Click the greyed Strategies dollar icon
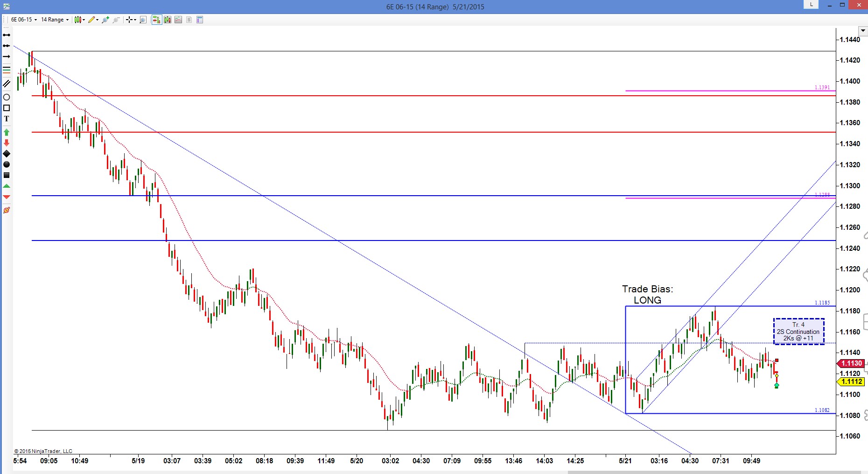The image size is (868, 474). [189, 20]
